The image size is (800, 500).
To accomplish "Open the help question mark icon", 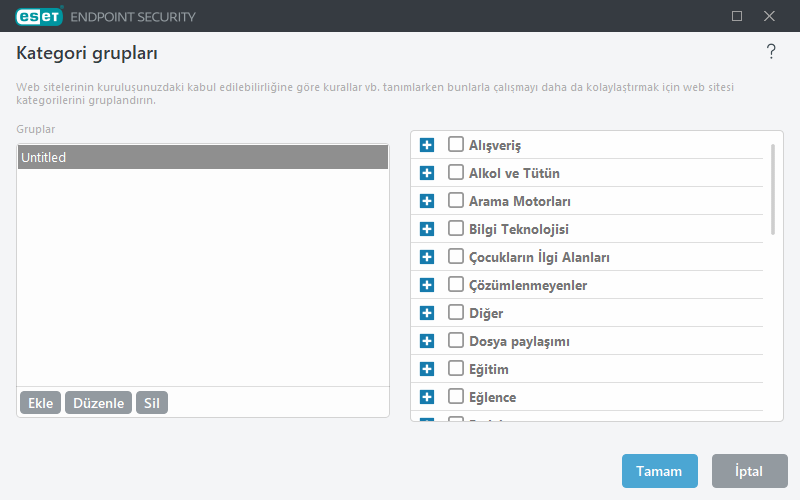I will tap(771, 53).
